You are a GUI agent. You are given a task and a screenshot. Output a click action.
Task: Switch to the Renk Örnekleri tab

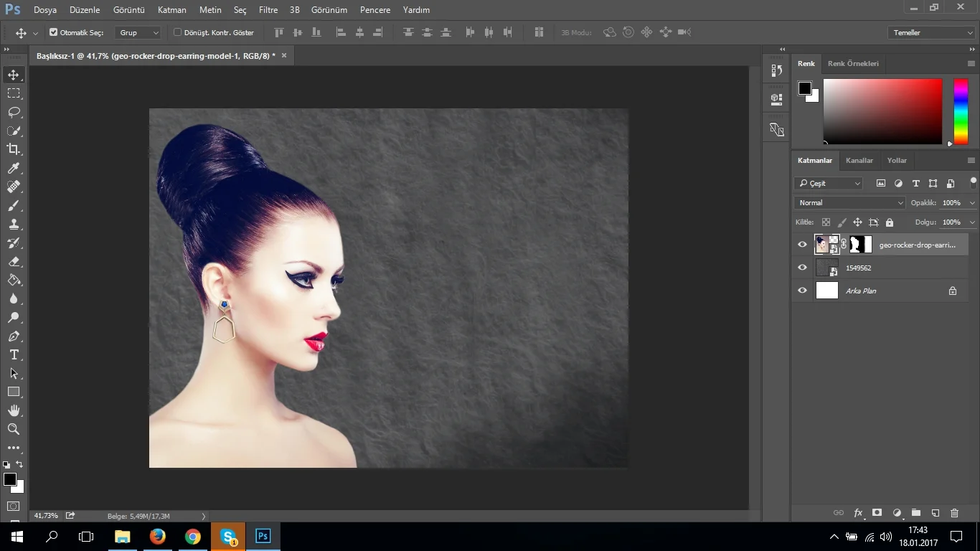pos(853,64)
